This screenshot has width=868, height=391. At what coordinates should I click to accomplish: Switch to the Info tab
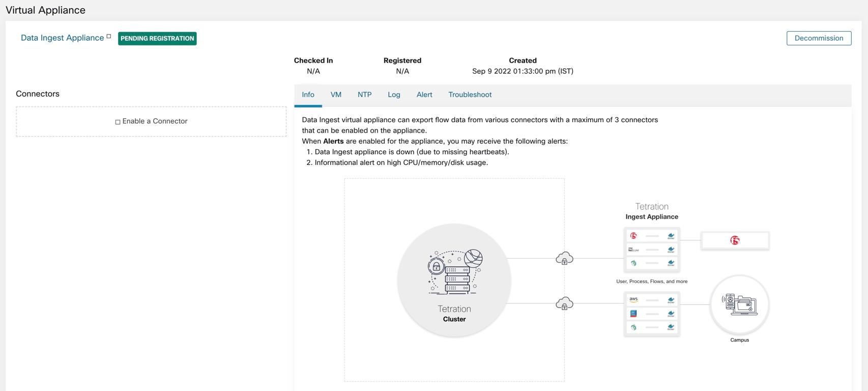click(308, 95)
